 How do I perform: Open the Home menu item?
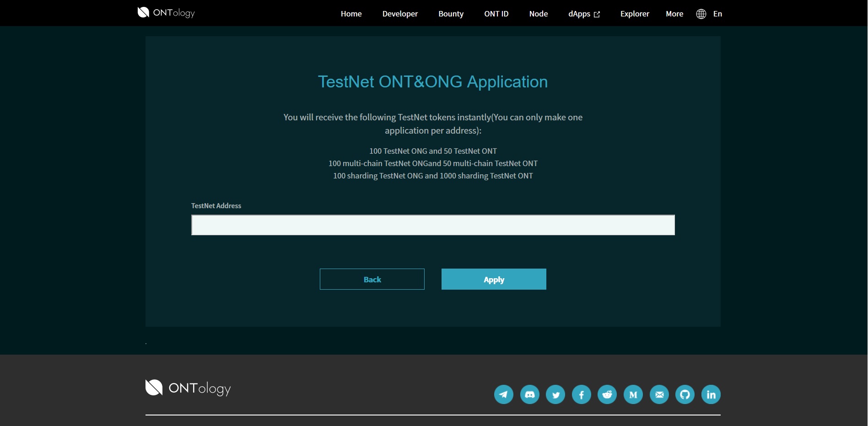[x=351, y=14]
